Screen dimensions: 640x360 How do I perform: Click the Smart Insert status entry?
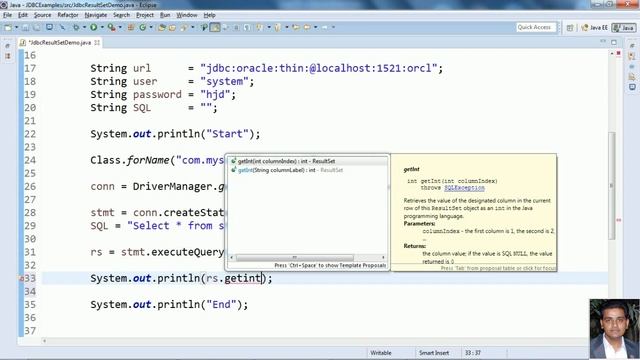pos(434,353)
